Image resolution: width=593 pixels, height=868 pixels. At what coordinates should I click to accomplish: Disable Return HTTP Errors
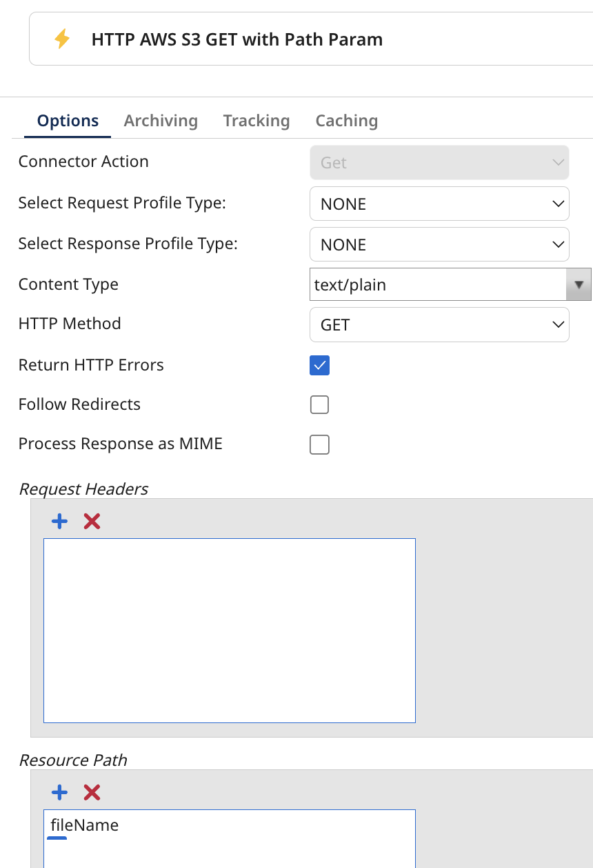click(319, 365)
